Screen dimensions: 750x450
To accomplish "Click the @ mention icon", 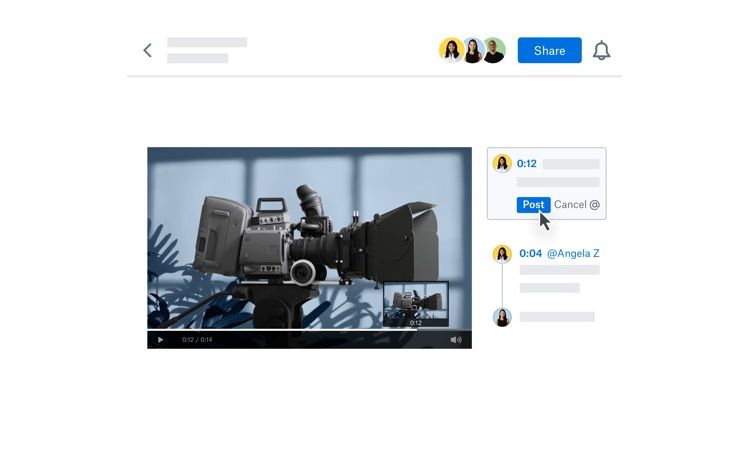I will pyautogui.click(x=595, y=204).
